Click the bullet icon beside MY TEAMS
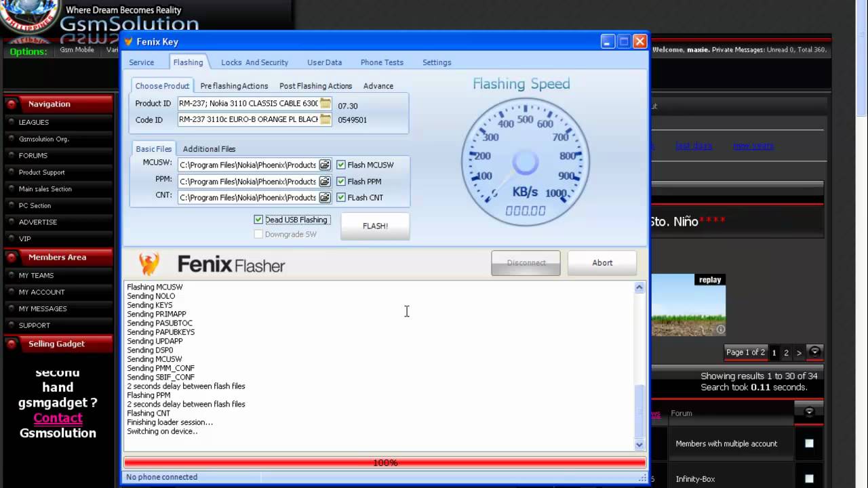This screenshot has height=488, width=868. [x=12, y=276]
